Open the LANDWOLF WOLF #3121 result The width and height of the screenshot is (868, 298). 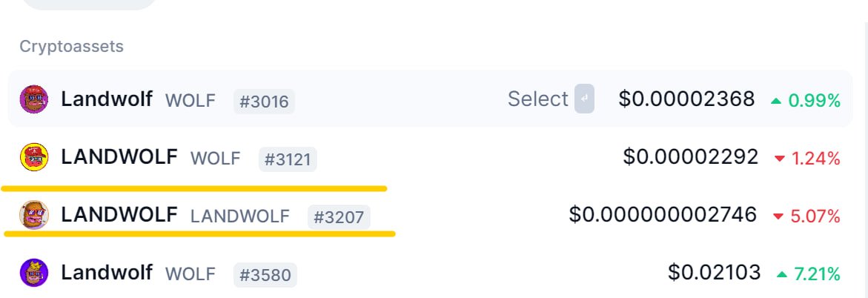430,157
